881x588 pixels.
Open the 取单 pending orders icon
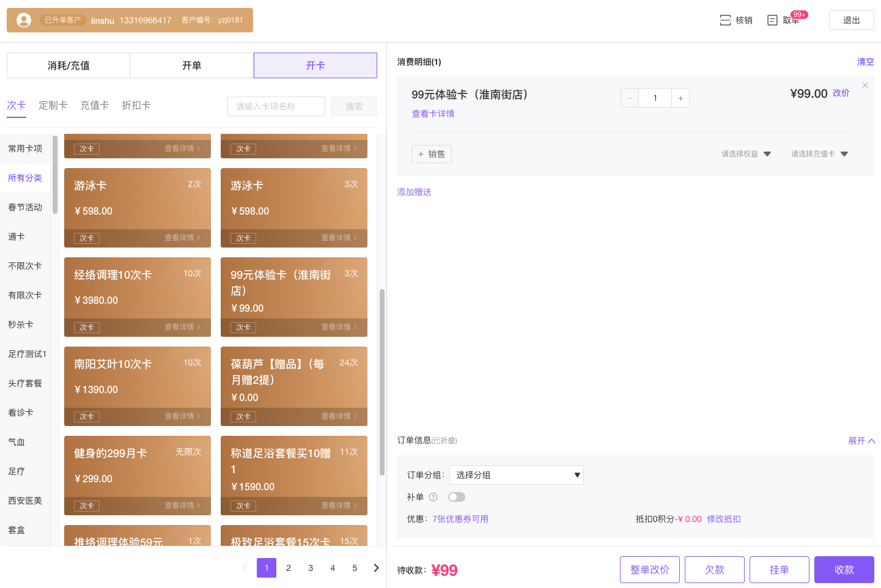(x=773, y=20)
